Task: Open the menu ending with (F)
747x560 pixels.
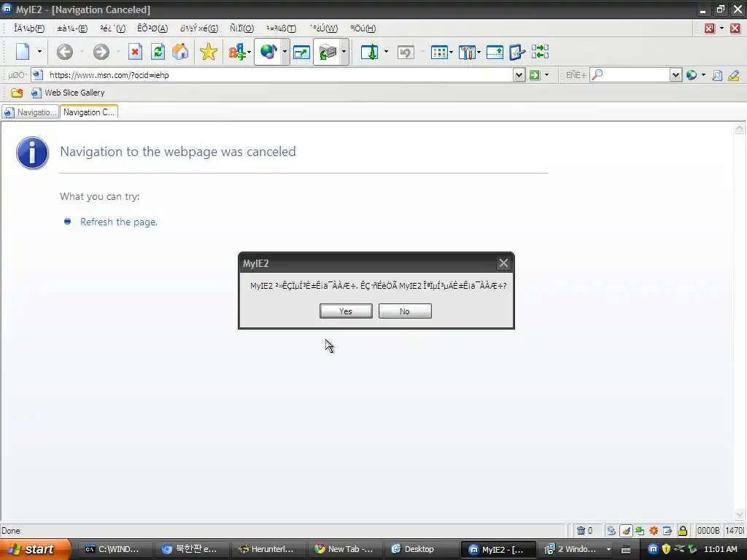Action: pos(29,28)
